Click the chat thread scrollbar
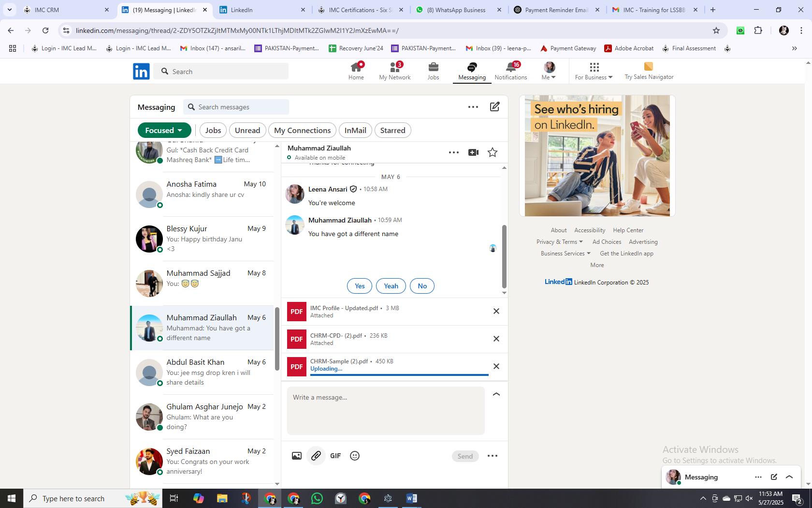The height and width of the screenshot is (508, 812). point(504,256)
